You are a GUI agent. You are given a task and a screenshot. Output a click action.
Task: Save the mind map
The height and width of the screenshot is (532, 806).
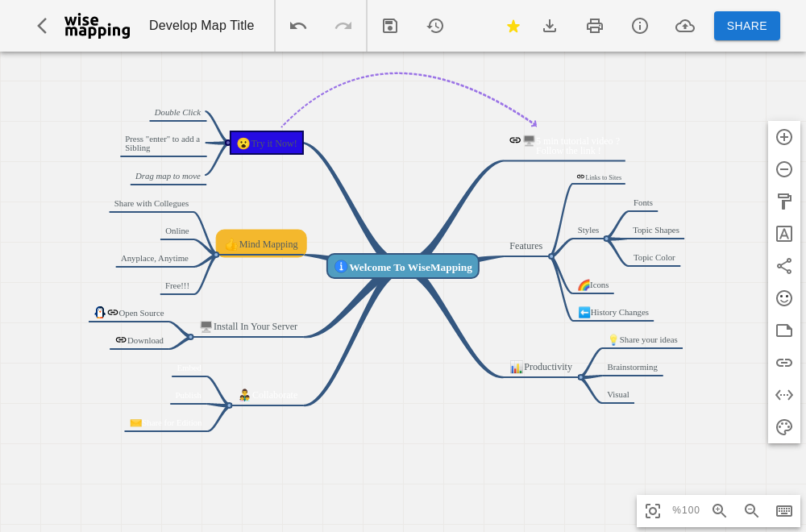[x=390, y=26]
